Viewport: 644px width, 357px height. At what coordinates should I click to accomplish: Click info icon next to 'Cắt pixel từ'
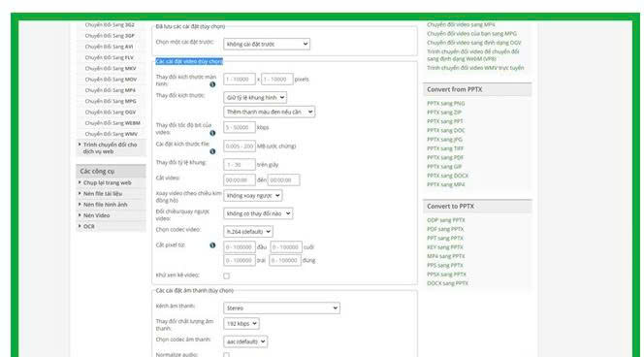pyautogui.click(x=212, y=245)
